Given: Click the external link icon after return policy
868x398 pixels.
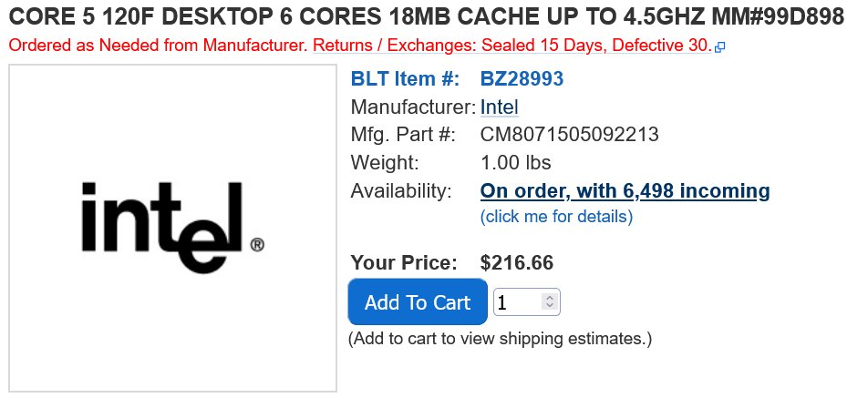Looking at the screenshot, I should [720, 47].
